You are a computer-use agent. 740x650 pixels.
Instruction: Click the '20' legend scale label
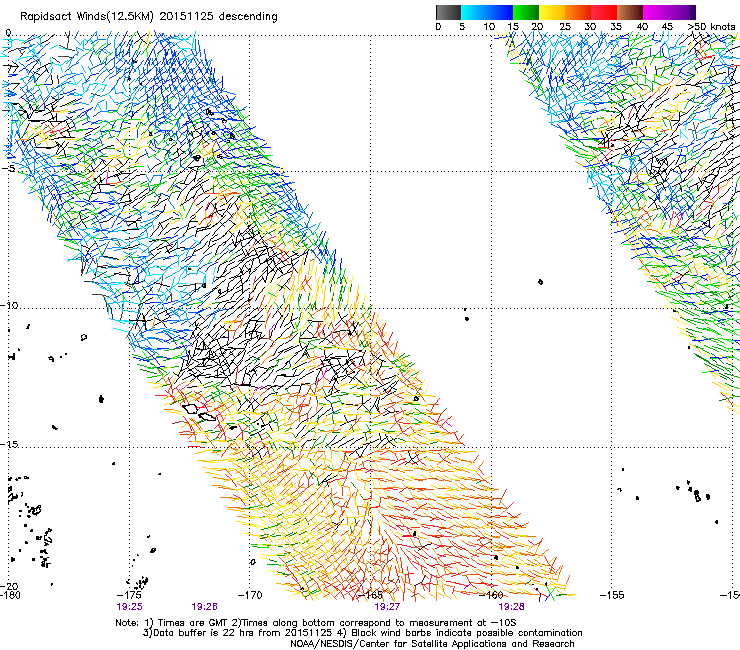[x=537, y=27]
